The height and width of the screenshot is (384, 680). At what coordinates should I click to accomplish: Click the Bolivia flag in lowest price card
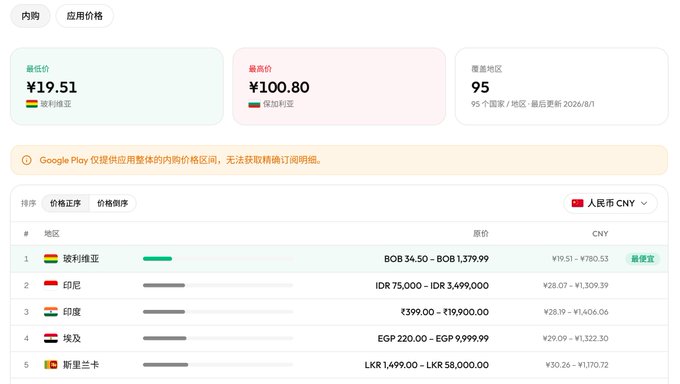pos(32,104)
